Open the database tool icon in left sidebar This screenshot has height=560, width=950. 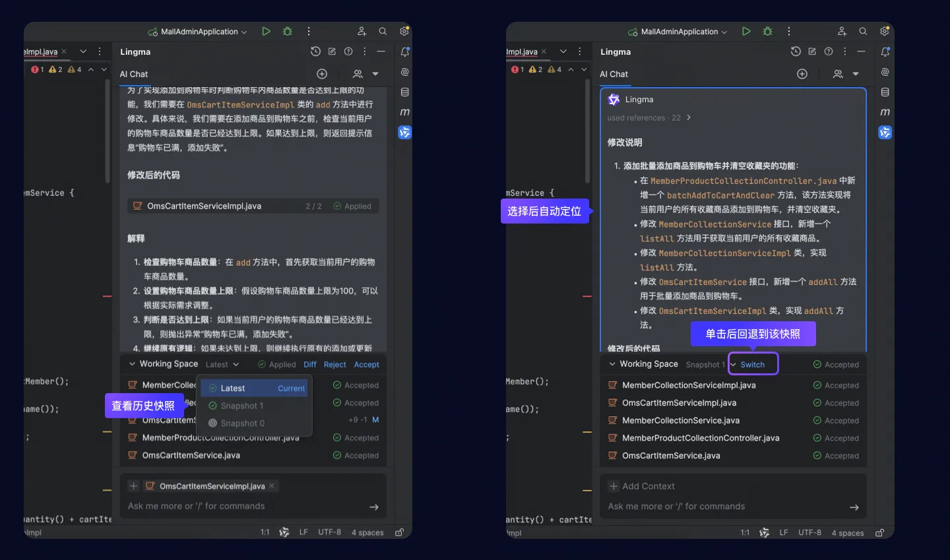(405, 92)
